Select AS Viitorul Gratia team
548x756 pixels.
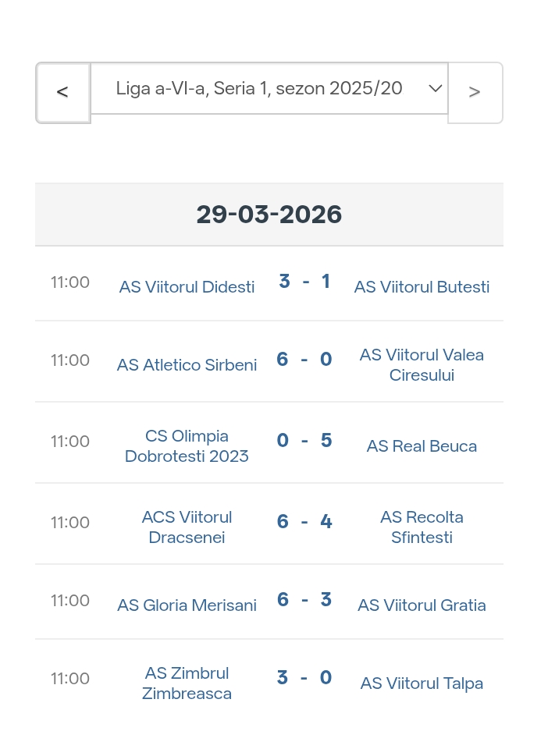coord(422,605)
